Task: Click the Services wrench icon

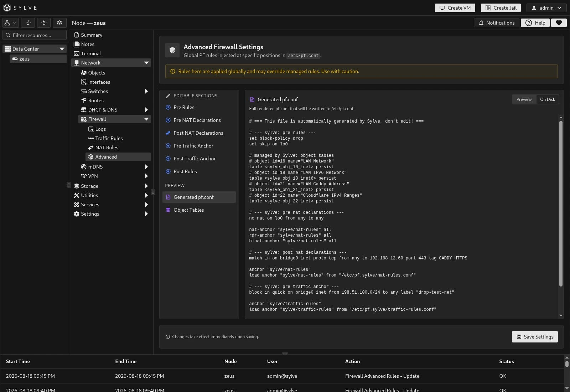Action: pyautogui.click(x=77, y=205)
